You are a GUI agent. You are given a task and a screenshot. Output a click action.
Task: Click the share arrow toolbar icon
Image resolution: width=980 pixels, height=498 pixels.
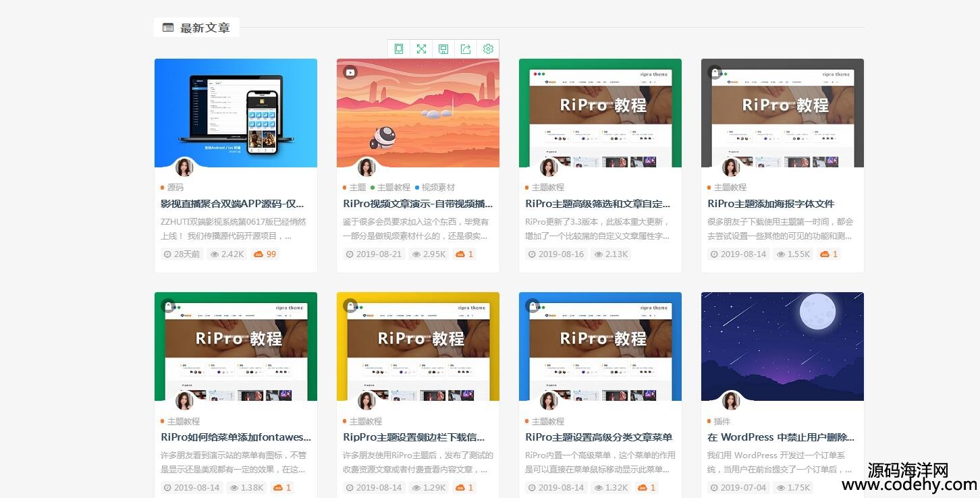point(466,49)
